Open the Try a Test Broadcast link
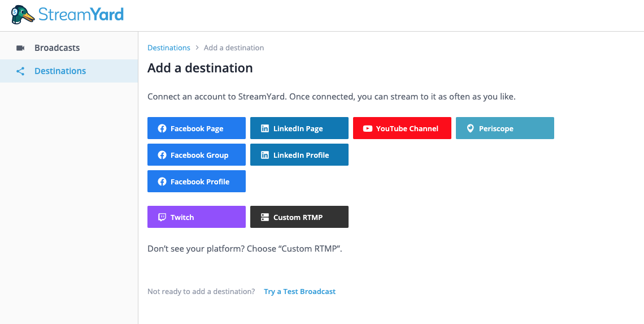Screen dimensions: 644x324 (299, 292)
